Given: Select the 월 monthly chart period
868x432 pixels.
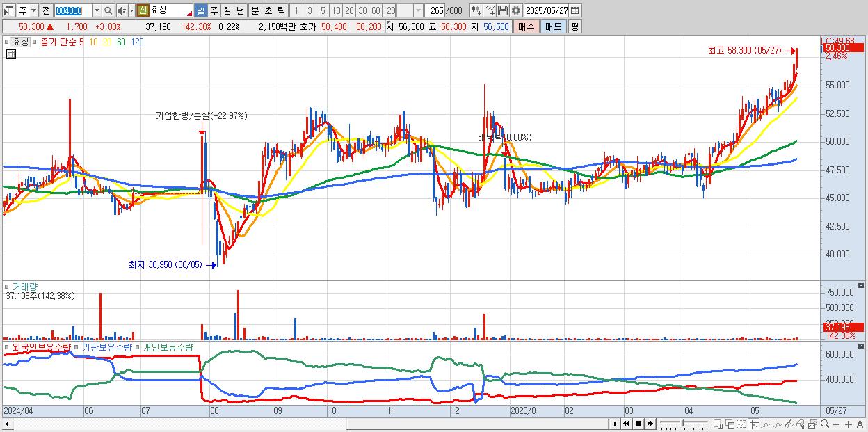Looking at the screenshot, I should point(227,10).
